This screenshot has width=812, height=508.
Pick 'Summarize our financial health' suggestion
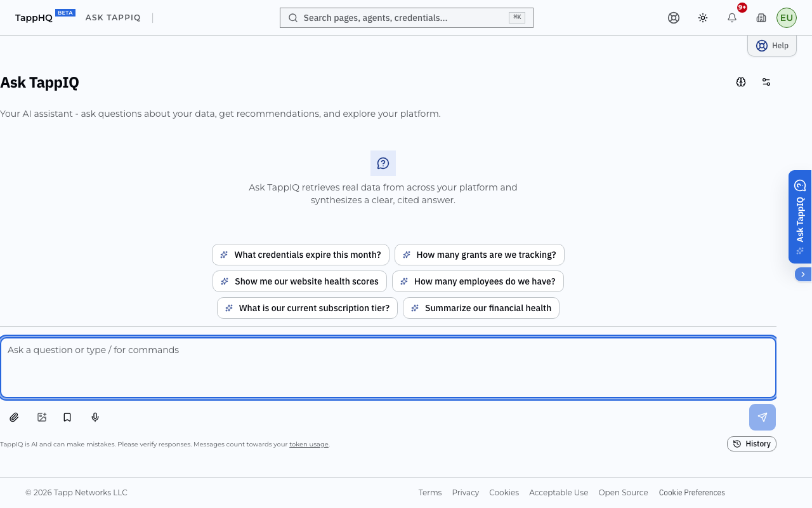481,308
